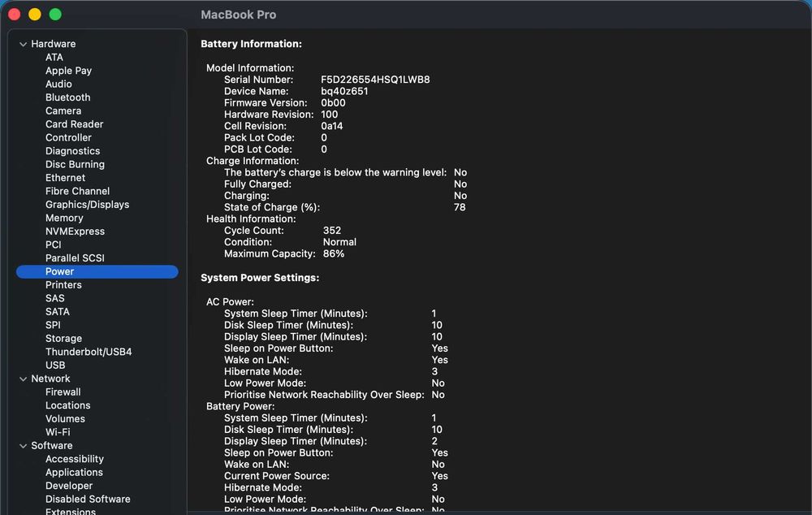The height and width of the screenshot is (515, 812).
Task: Click the device name bq40z651
Action: click(344, 91)
